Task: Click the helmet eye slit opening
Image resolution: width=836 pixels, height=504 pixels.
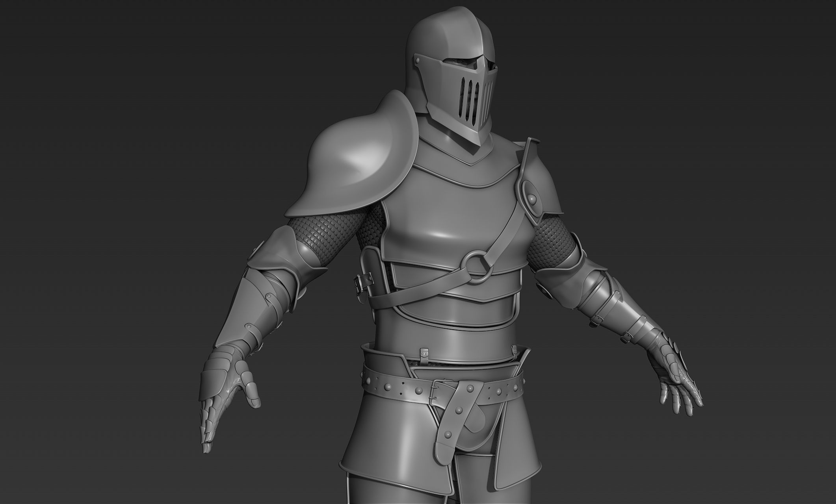Action: (x=461, y=62)
